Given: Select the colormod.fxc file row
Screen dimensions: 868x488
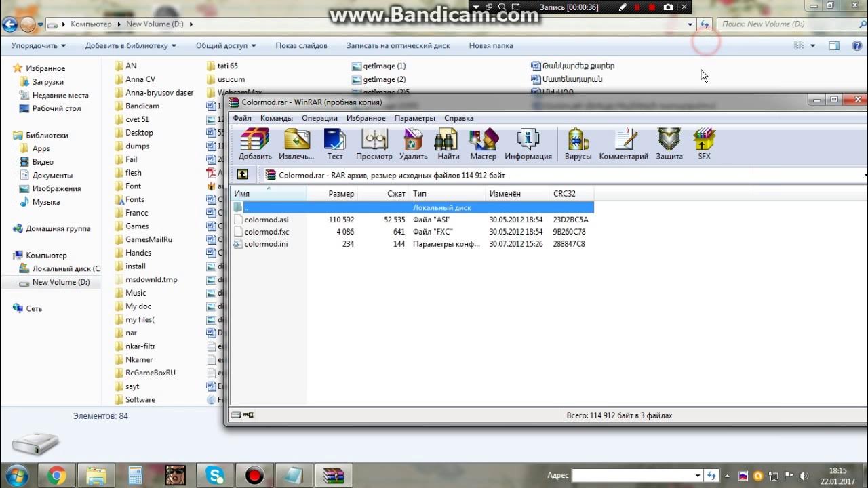Looking at the screenshot, I should (x=412, y=232).
